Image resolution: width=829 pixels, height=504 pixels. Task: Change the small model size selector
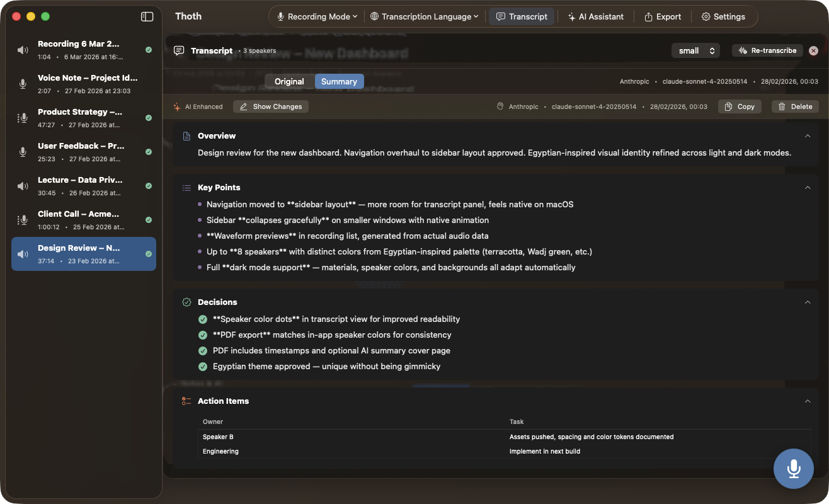695,50
